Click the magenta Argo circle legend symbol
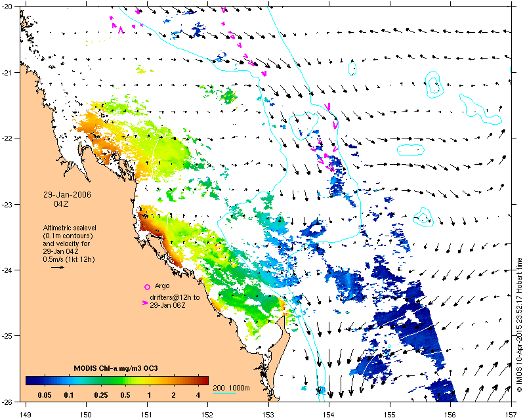The image size is (525, 420). [x=147, y=287]
